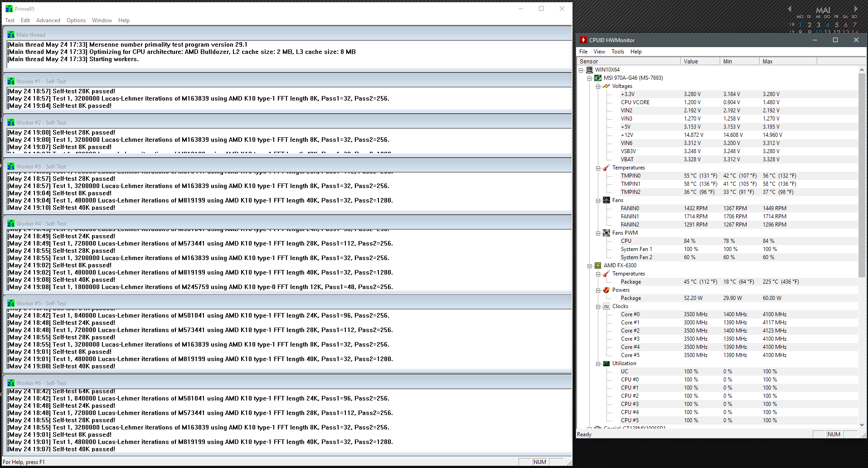Image resolution: width=868 pixels, height=468 pixels.
Task: Collapse the WIN10X64 tree node
Action: click(581, 70)
